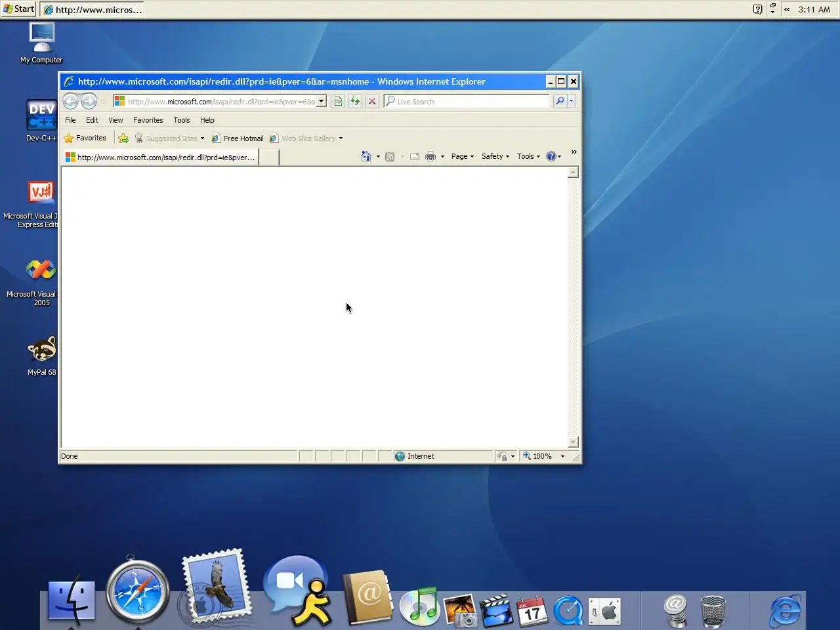The width and height of the screenshot is (840, 630).
Task: Open the Page command bar menu
Action: (462, 156)
